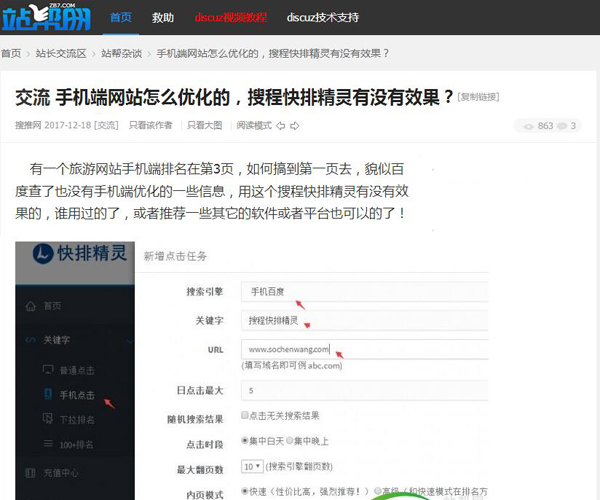
Task: Click the [交流] category tag
Action: [106, 125]
